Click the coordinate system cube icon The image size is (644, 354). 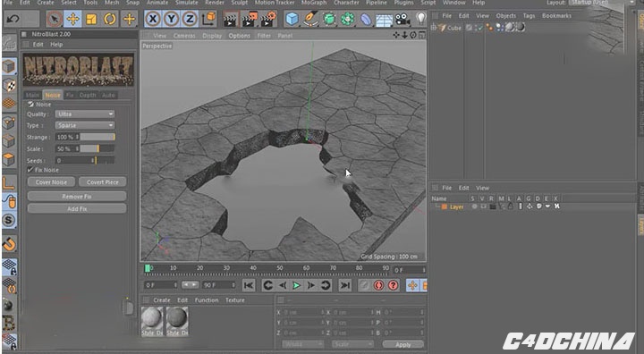tap(209, 19)
